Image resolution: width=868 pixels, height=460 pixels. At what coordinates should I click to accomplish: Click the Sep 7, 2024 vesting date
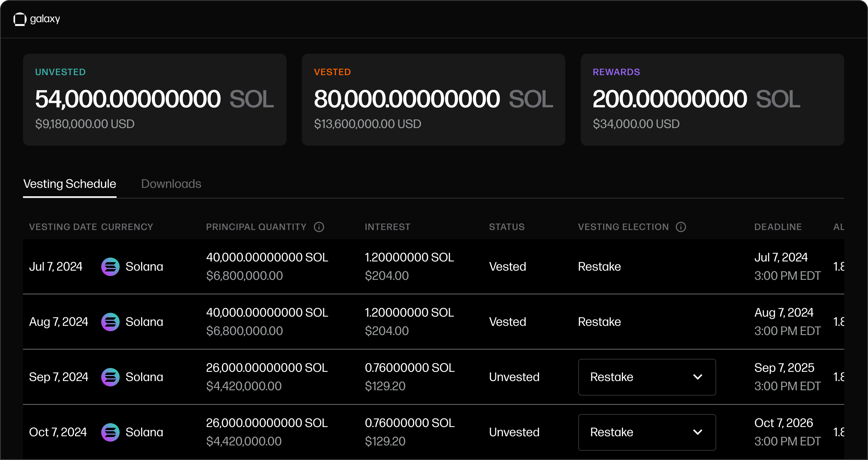click(59, 377)
